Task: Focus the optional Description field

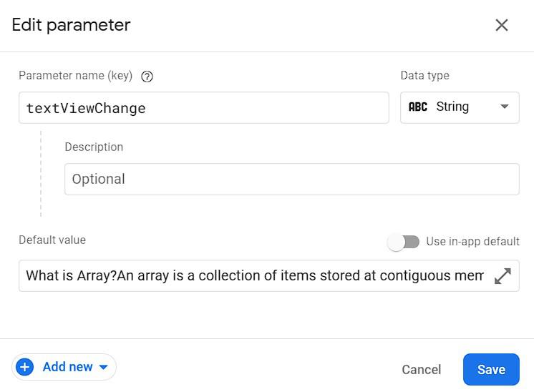Action: tap(291, 180)
